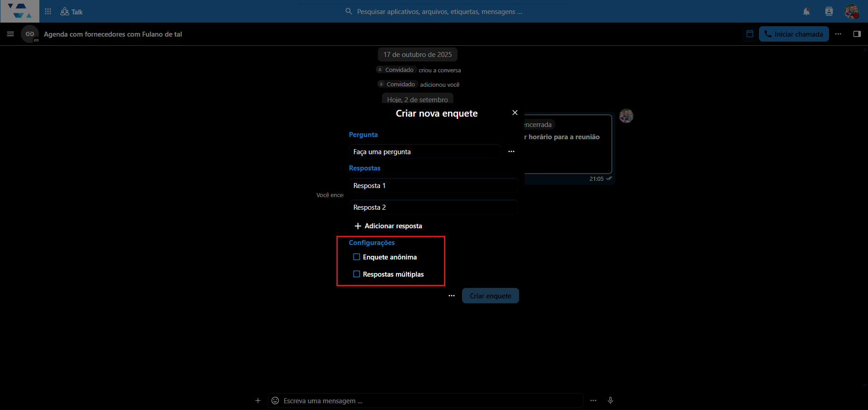868x410 pixels.
Task: Open the three-dot menu left of Criar enquete
Action: 452,296
